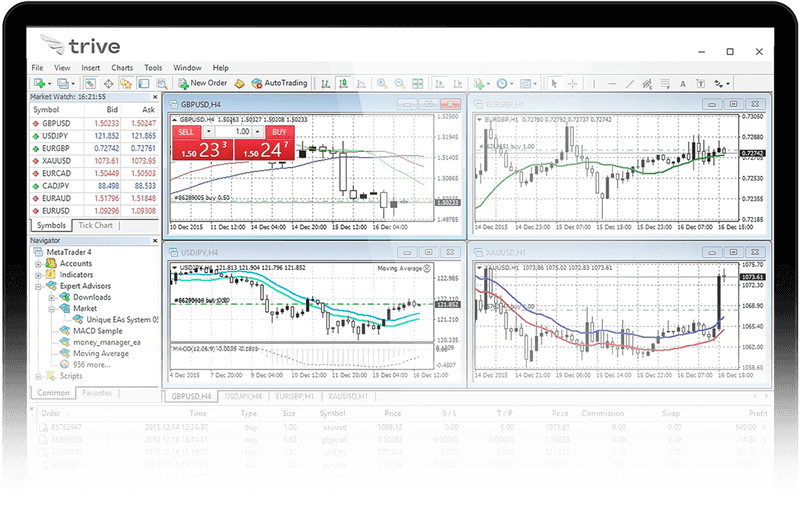Toggle chart Auto Scroll
This screenshot has height=525, width=800.
pyautogui.click(x=440, y=83)
